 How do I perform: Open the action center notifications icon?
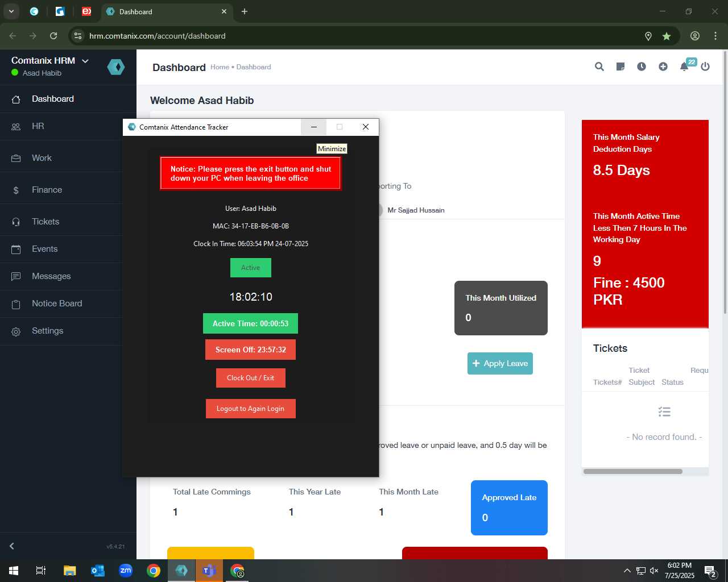tap(710, 571)
